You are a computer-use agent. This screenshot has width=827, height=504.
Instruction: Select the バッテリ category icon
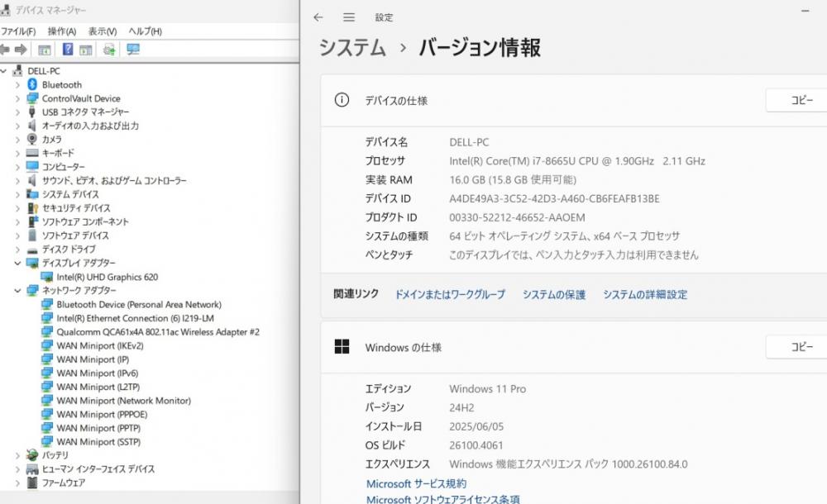tap(32, 455)
